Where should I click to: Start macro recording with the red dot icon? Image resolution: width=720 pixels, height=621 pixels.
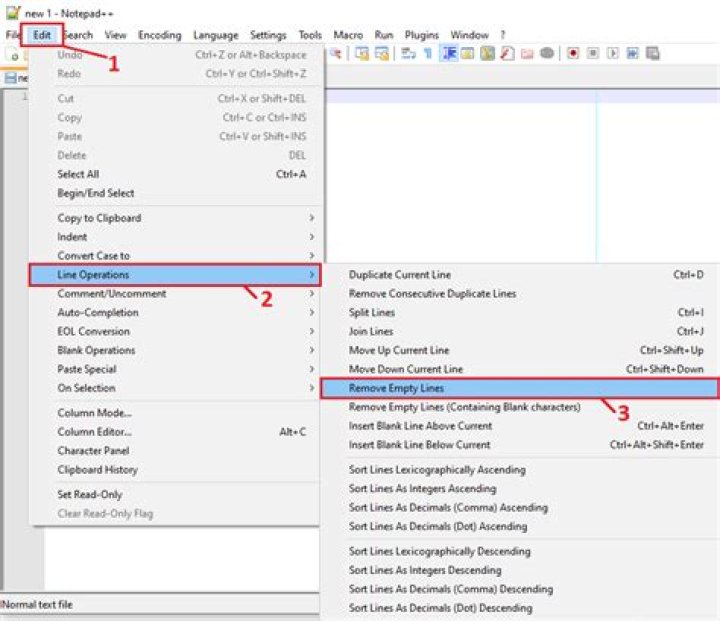(573, 54)
